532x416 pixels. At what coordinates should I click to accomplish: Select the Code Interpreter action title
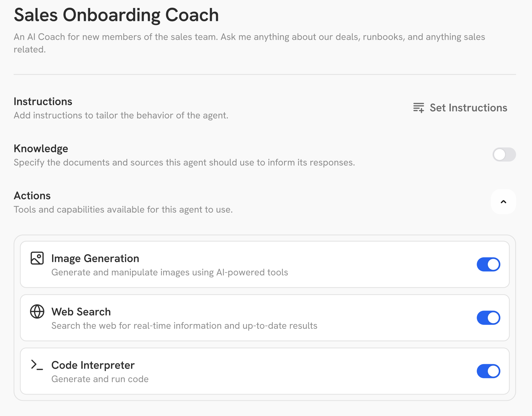93,365
